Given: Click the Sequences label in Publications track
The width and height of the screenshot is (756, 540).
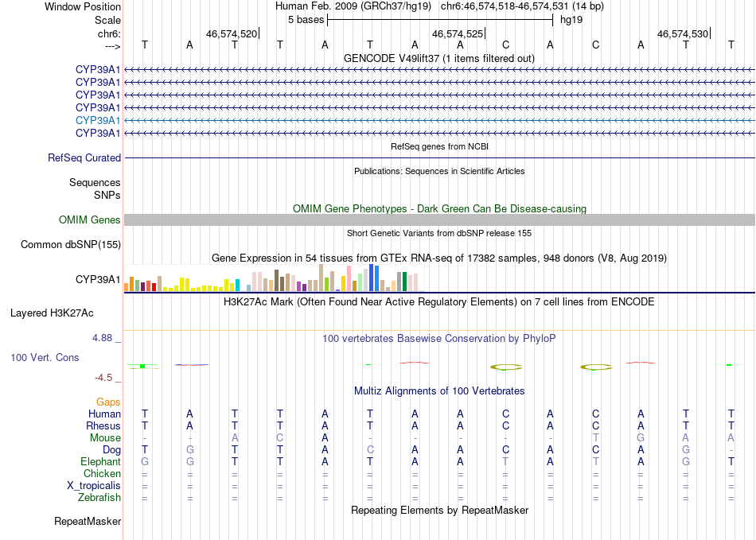Looking at the screenshot, I should point(95,183).
